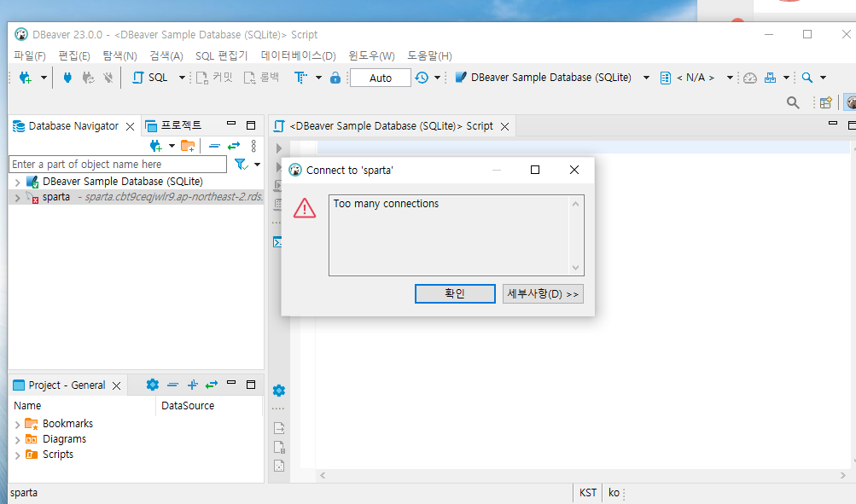Open the Project panel configuration gear icon
856x504 pixels.
(x=152, y=385)
